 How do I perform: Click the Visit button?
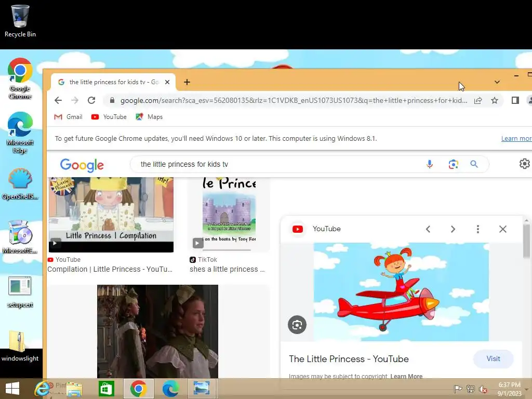coord(494,358)
